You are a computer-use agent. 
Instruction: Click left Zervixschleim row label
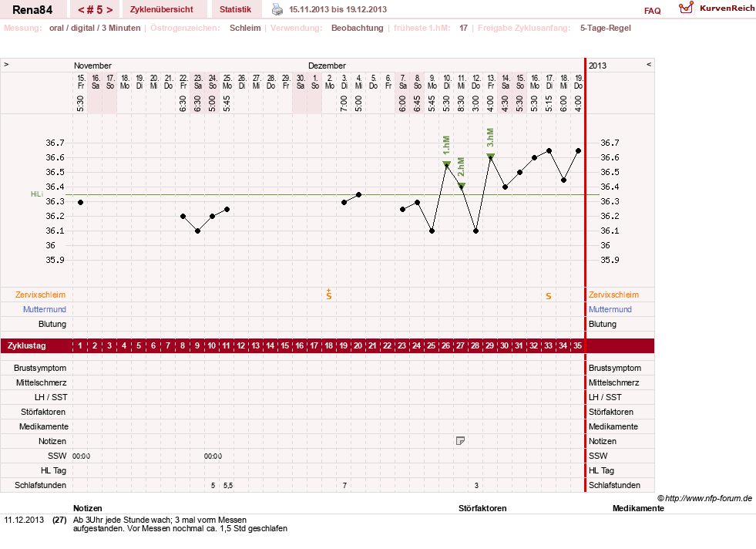click(x=40, y=295)
